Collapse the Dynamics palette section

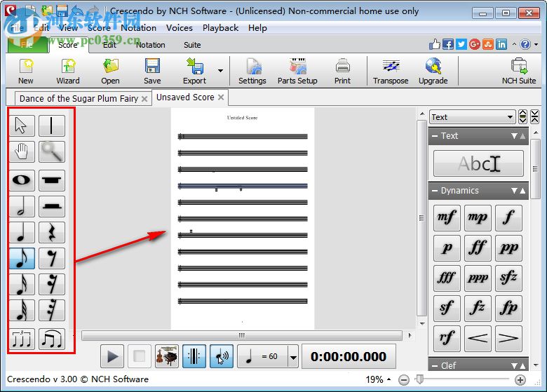click(x=435, y=191)
